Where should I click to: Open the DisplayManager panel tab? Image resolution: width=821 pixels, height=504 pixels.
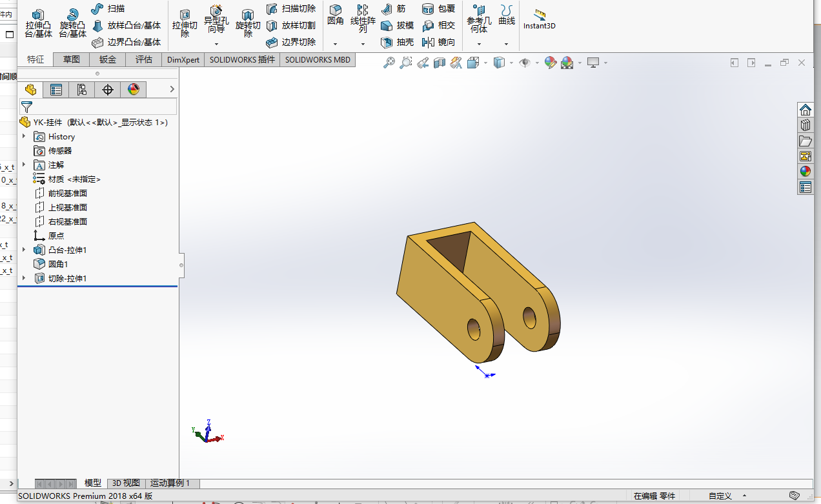click(x=134, y=90)
